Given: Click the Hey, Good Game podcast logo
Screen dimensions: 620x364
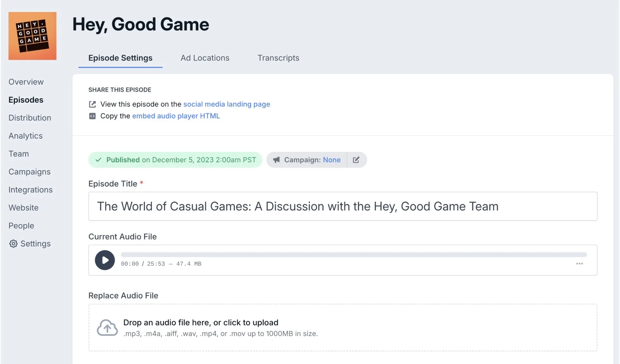Looking at the screenshot, I should [x=33, y=36].
